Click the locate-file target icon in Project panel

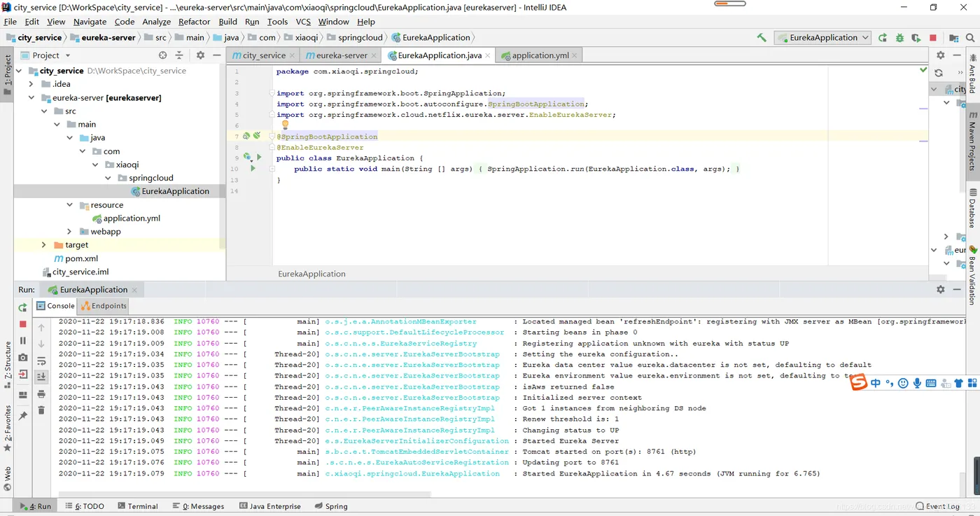163,55
